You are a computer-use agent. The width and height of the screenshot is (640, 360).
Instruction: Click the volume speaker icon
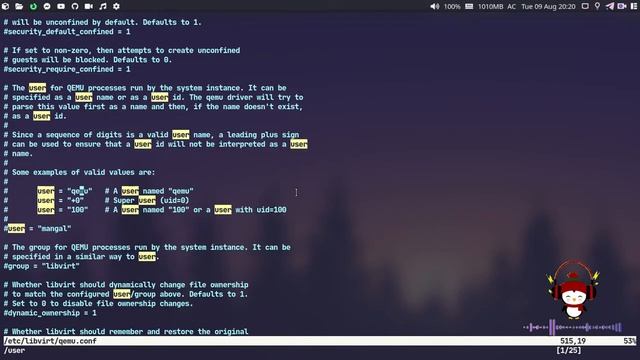435,7
